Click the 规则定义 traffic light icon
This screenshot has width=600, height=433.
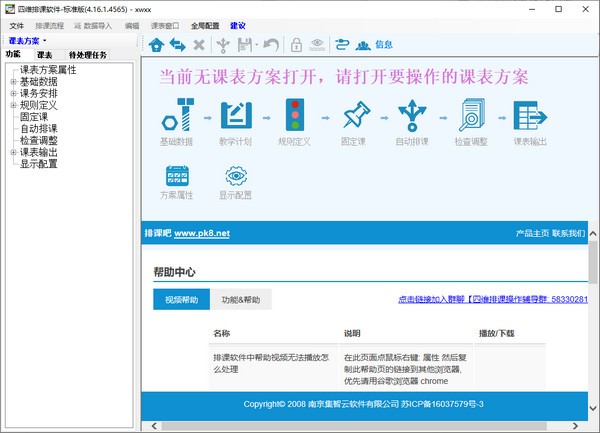point(295,116)
